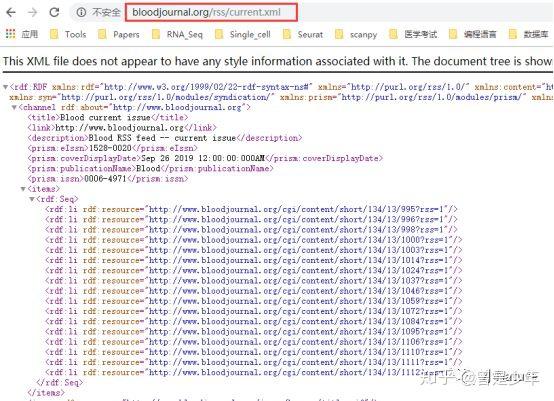Open the scanpy bookmark folder
This screenshot has height=401, width=554.
pos(356,34)
